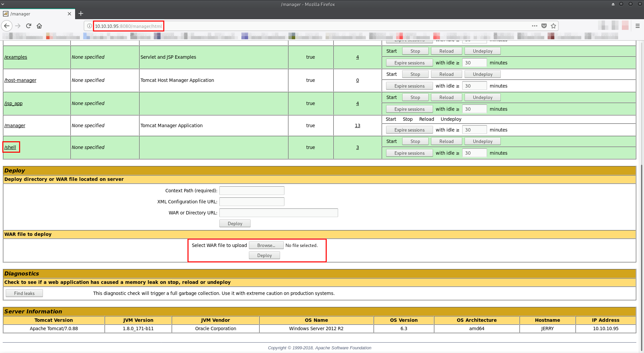Image resolution: width=644 pixels, height=353 pixels.
Task: View sessions count 13 for /manager
Action: 358,125
